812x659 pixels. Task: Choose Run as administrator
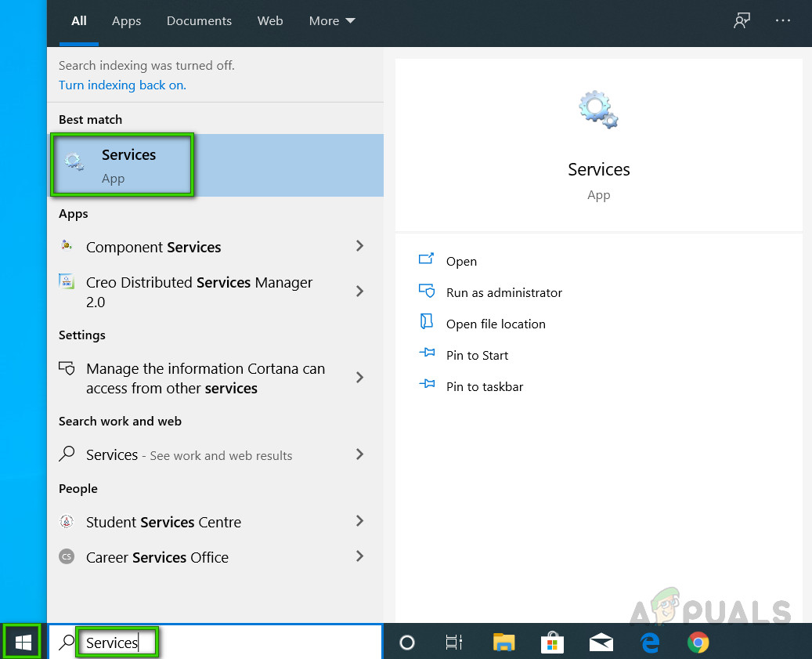point(503,293)
